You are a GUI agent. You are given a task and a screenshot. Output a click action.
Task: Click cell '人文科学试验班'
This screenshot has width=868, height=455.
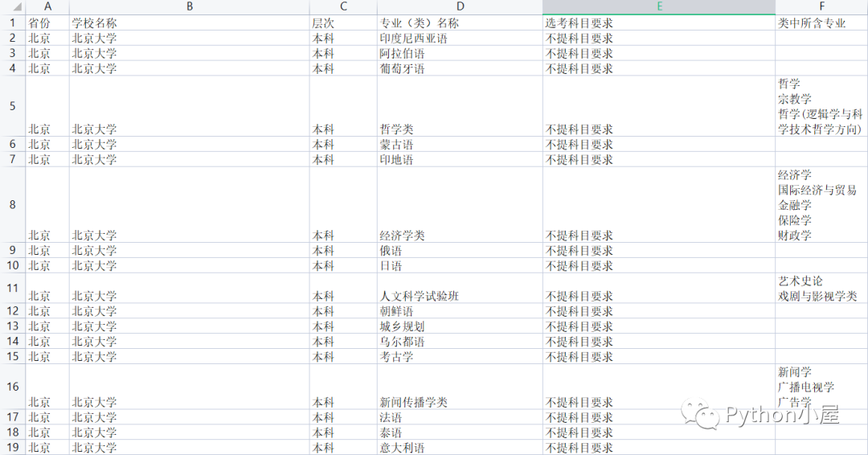click(460, 288)
